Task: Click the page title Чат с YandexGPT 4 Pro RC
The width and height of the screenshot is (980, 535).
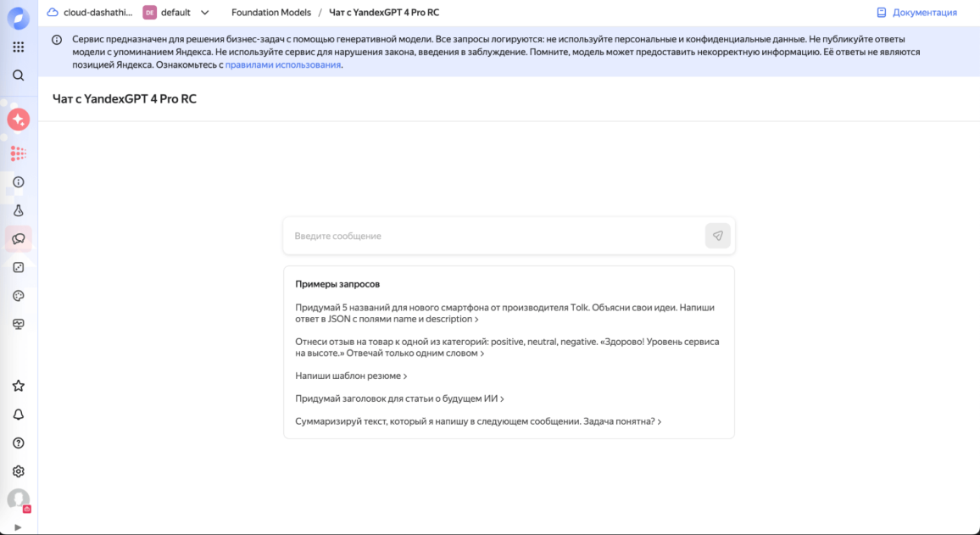Action: tap(125, 98)
